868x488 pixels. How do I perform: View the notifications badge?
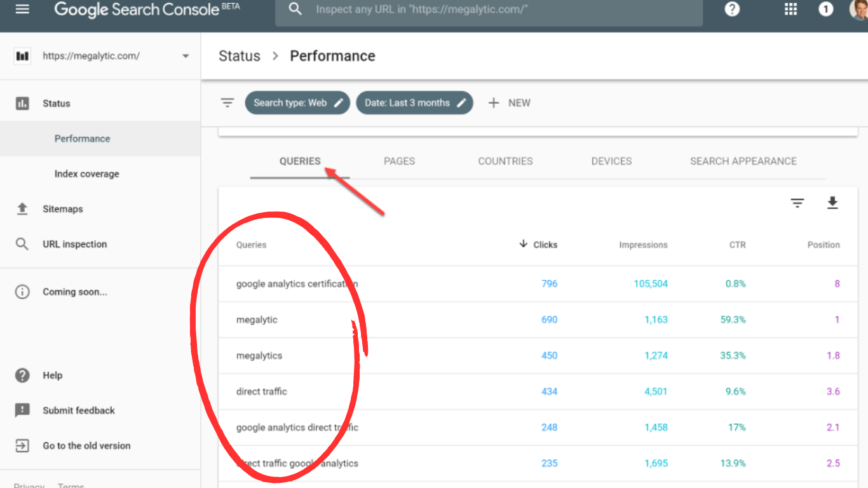(x=825, y=10)
